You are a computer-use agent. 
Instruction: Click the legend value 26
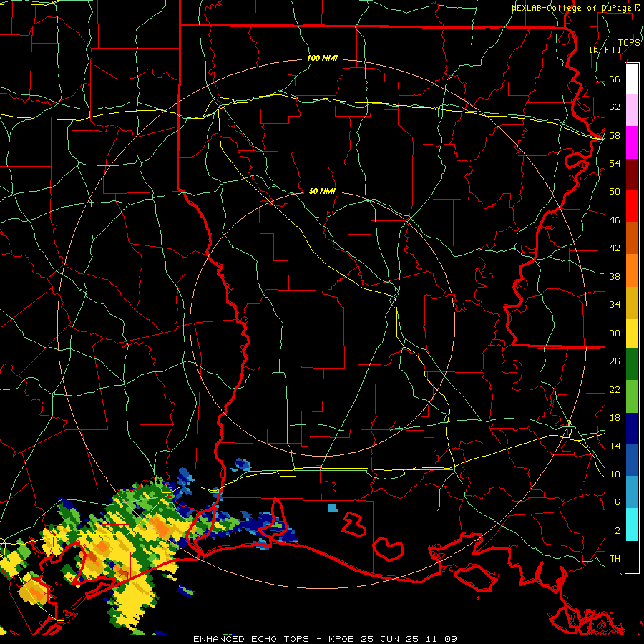pos(615,361)
